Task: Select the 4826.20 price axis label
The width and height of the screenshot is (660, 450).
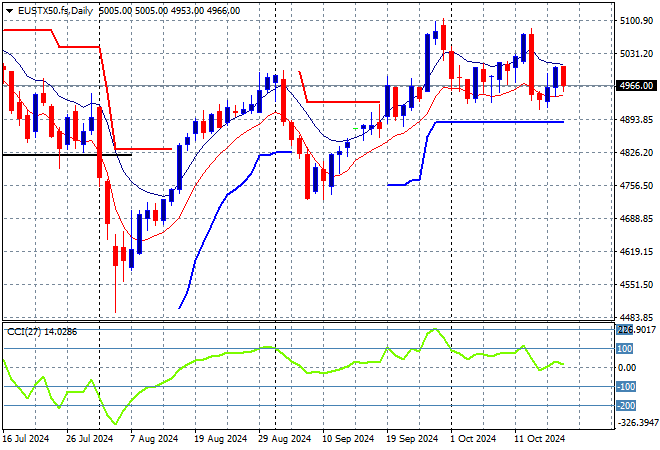Action: [x=636, y=152]
